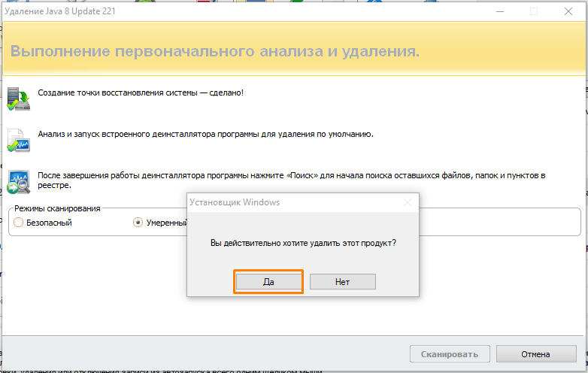588x373 pixels.
Task: Minimize the Удаление Java 8 Update window
Action: (500, 11)
